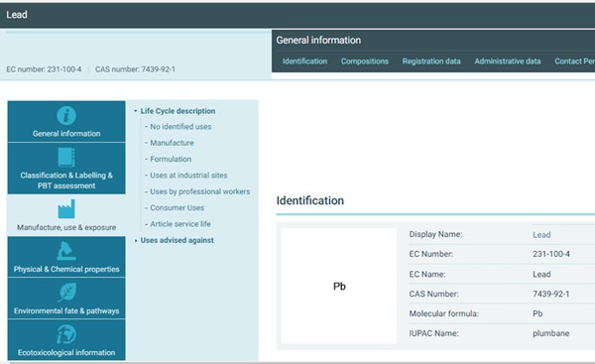
Task: Click the Lead display name link
Action: [541, 235]
